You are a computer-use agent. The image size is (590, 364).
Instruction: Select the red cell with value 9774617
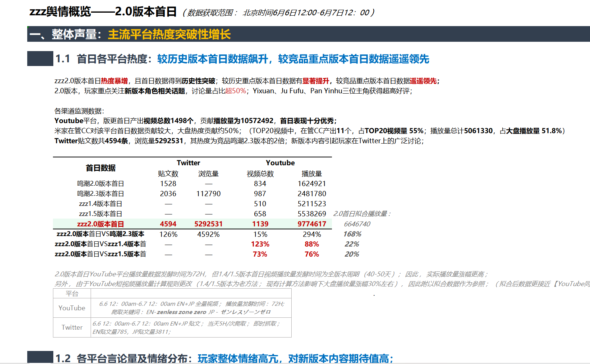click(x=312, y=224)
